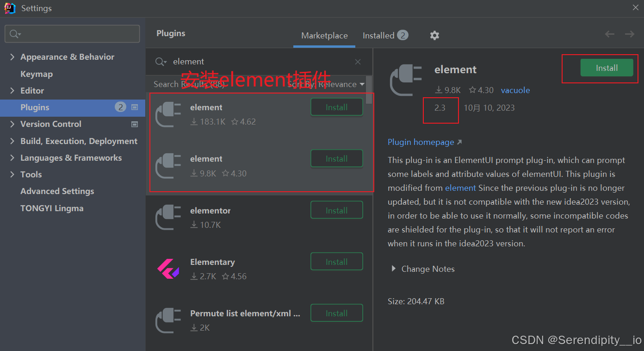The image size is (644, 351).
Task: Open the element link in description
Action: [x=460, y=188]
